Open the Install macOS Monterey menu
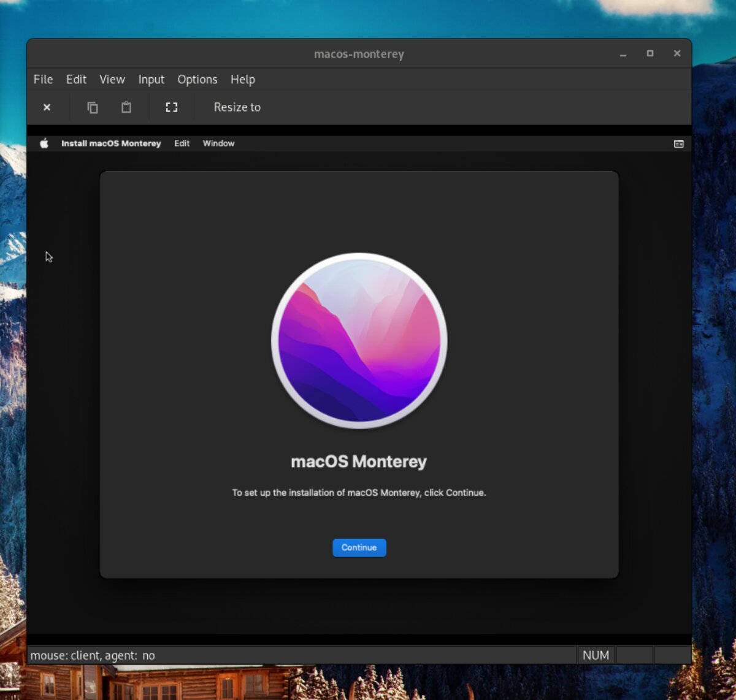The image size is (736, 700). point(111,143)
